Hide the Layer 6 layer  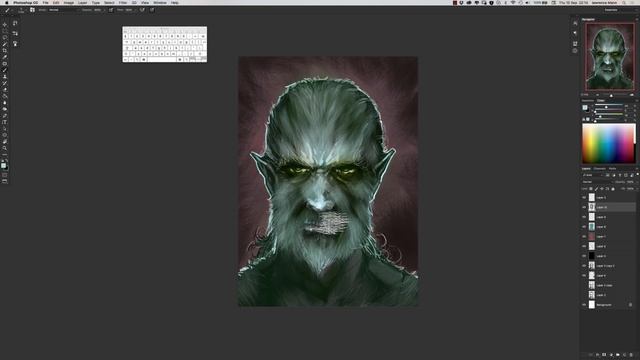click(x=584, y=246)
